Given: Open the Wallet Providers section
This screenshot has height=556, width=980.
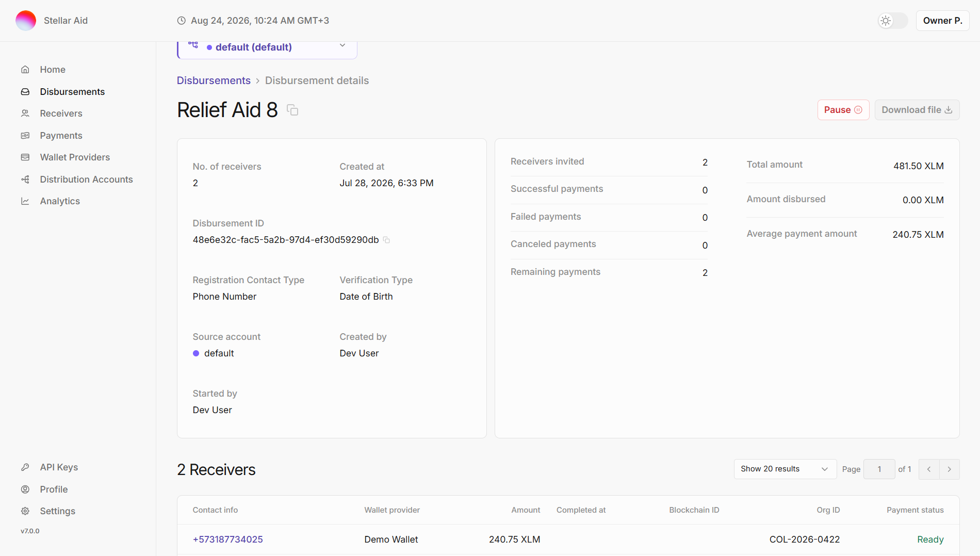Looking at the screenshot, I should (75, 157).
